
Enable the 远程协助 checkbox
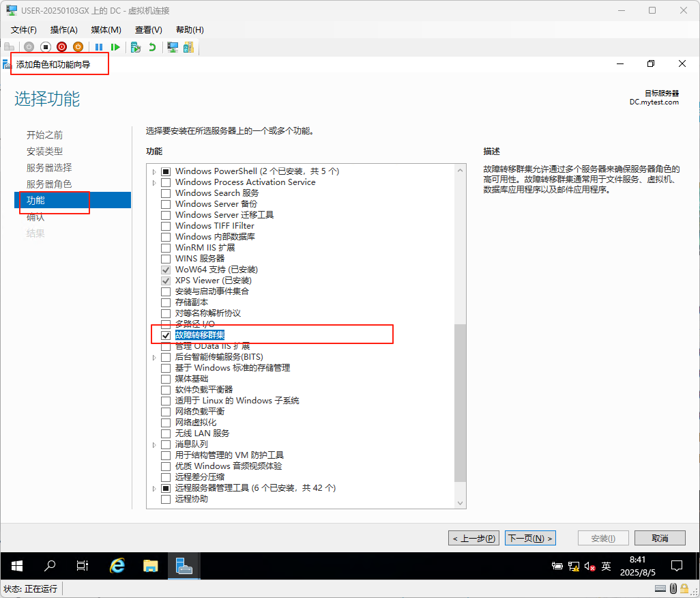pos(166,499)
